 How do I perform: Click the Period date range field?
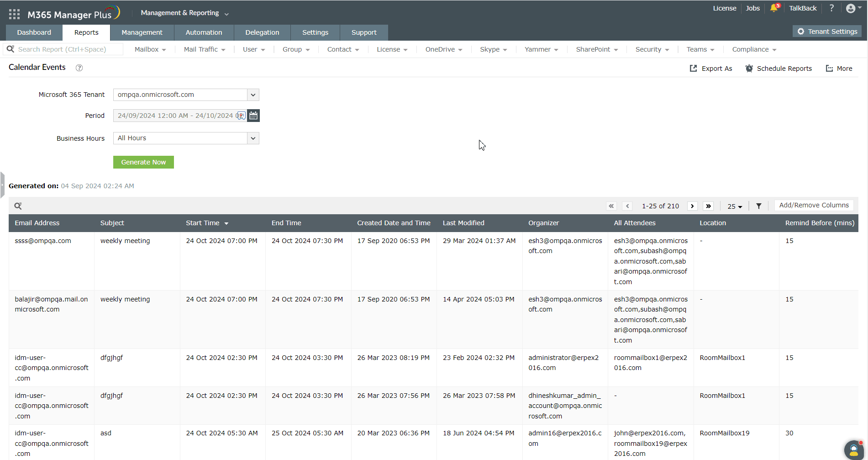click(180, 116)
